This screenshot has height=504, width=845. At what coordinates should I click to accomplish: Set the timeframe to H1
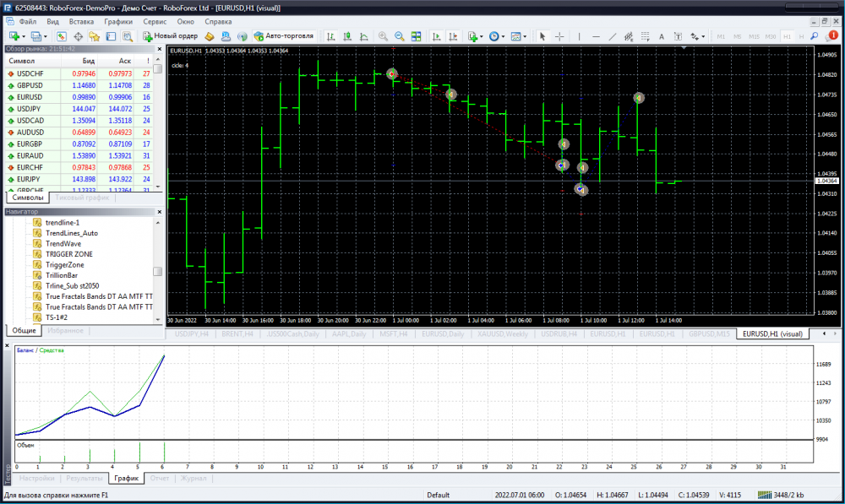(787, 36)
